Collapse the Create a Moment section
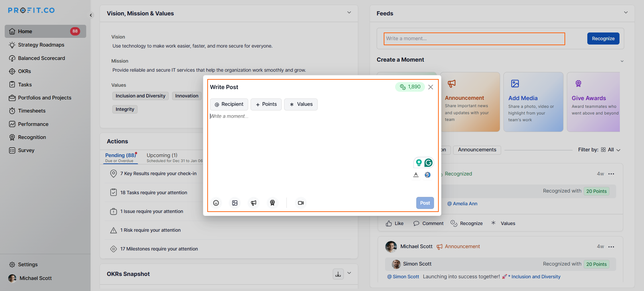The width and height of the screenshot is (644, 291). tap(622, 61)
